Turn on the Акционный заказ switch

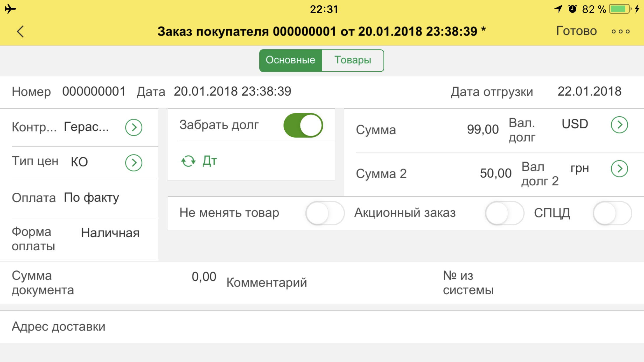click(x=505, y=213)
